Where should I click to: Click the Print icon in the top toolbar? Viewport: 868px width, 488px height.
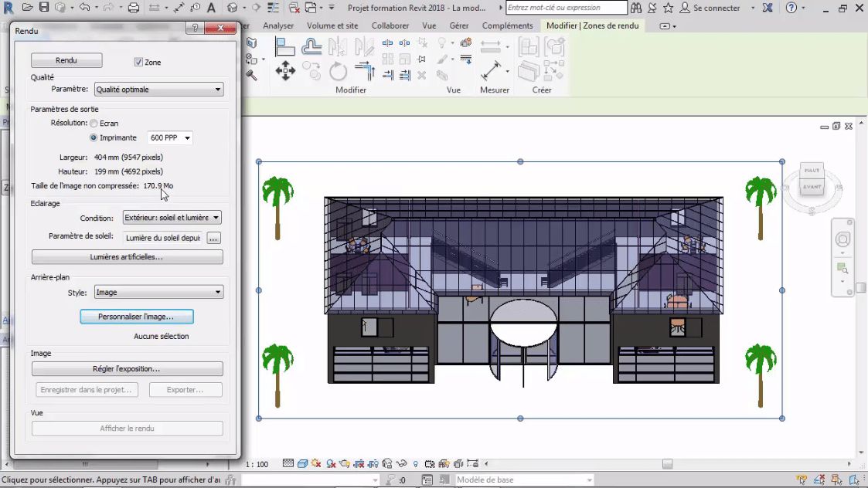pos(133,8)
